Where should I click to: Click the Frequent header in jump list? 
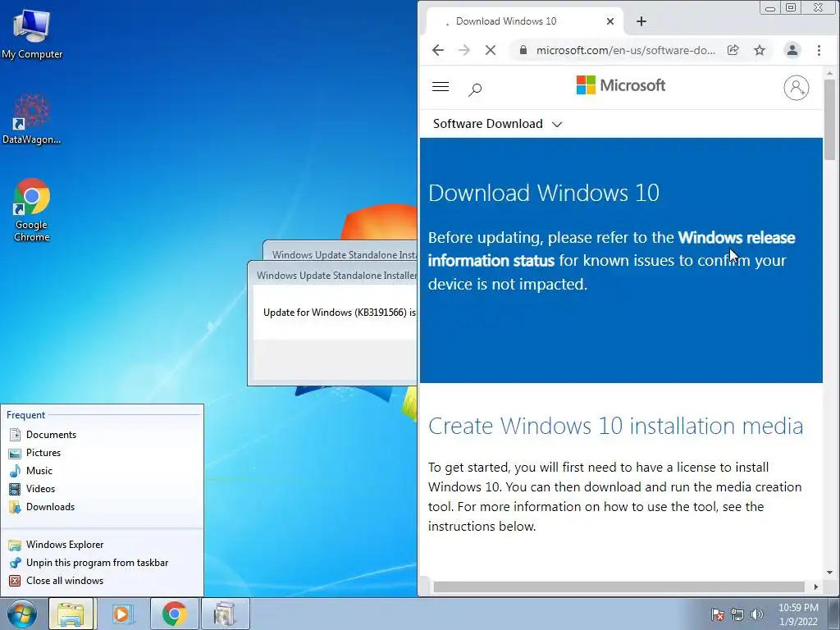click(x=25, y=415)
